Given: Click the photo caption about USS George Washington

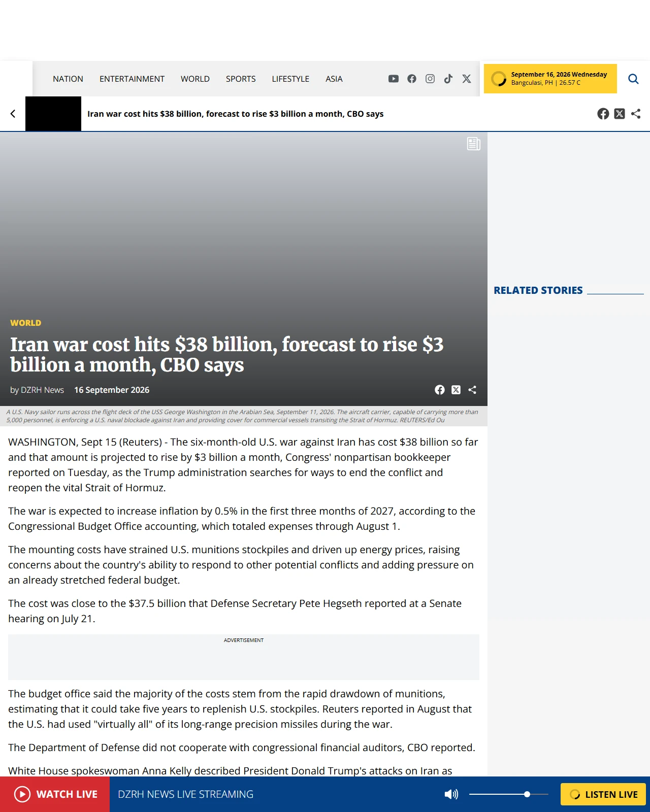Looking at the screenshot, I should (242, 416).
